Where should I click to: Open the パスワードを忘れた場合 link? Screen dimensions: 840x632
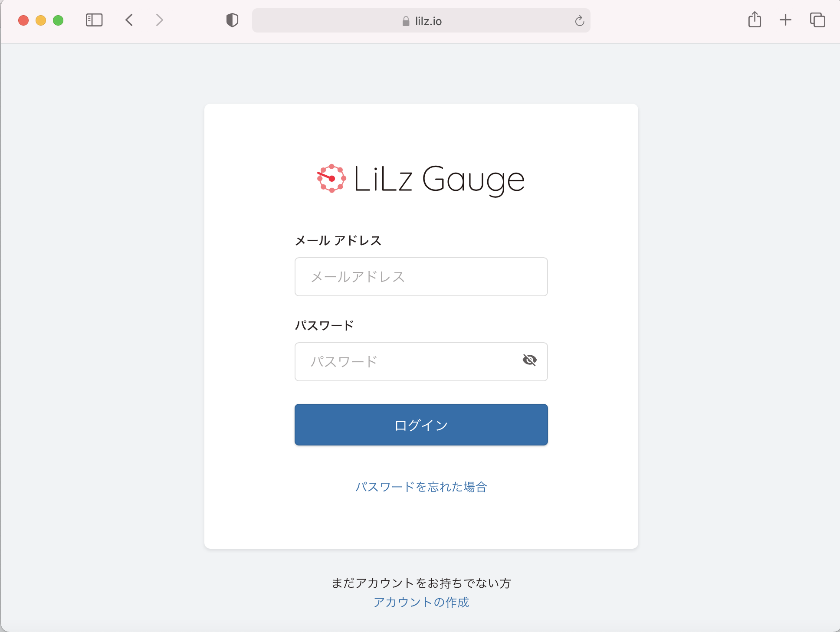pyautogui.click(x=420, y=487)
